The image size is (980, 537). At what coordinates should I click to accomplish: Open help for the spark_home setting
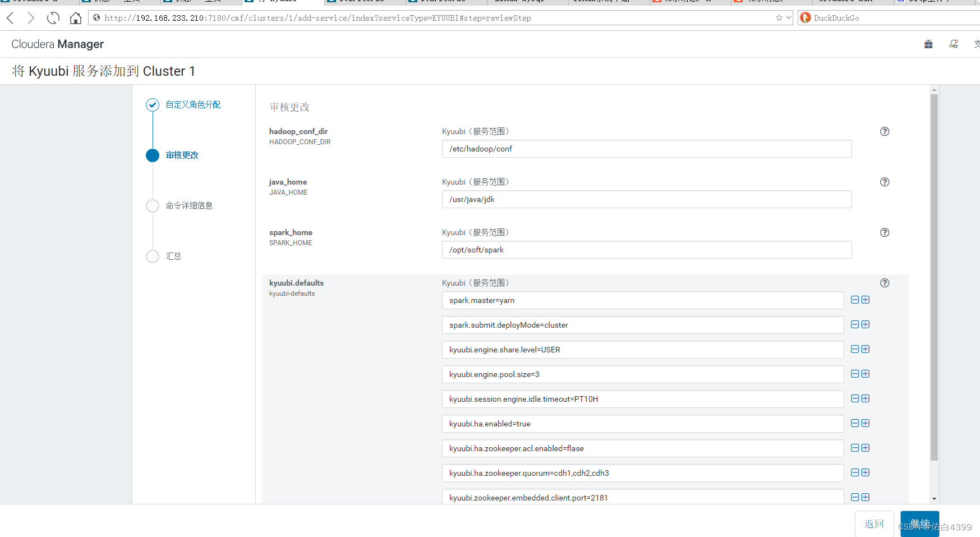click(x=885, y=232)
